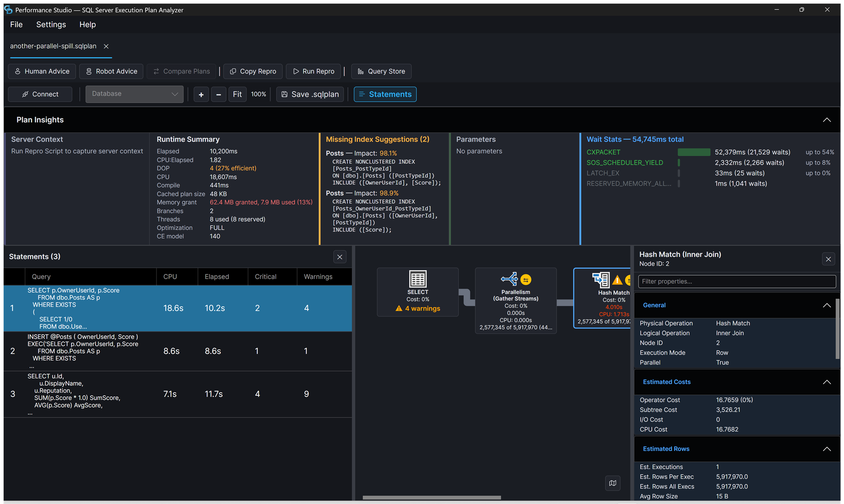Image resolution: width=844 pixels, height=504 pixels.
Task: Toggle the Statements panel button
Action: click(385, 94)
